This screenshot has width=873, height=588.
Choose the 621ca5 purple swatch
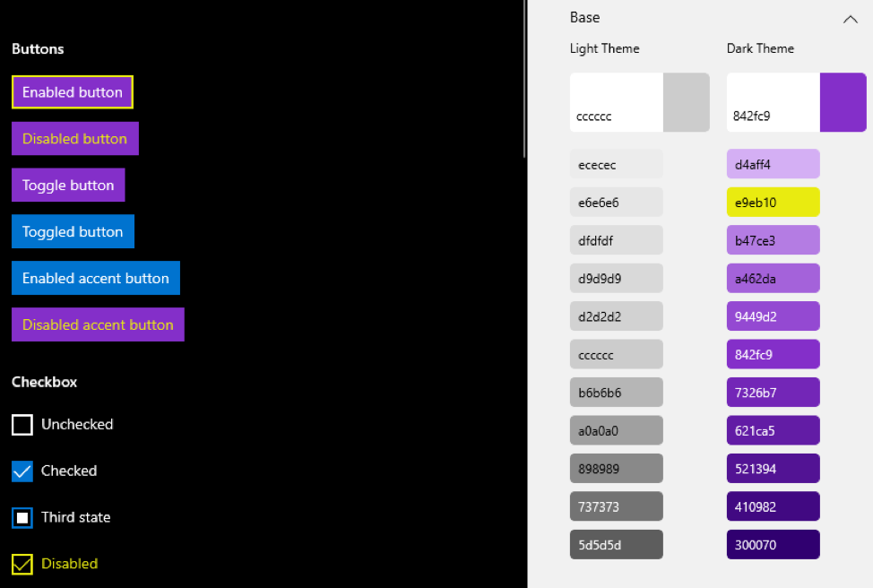coord(774,430)
